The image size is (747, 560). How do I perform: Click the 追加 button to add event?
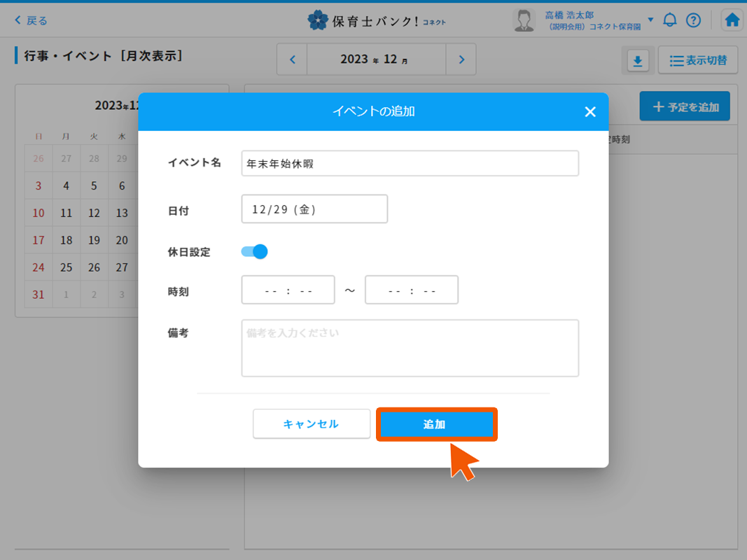(x=436, y=423)
